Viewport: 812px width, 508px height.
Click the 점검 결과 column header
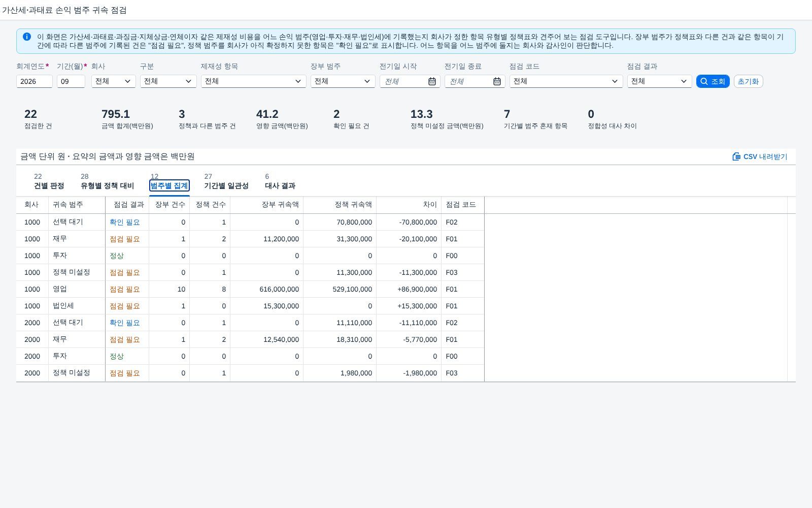click(x=127, y=205)
